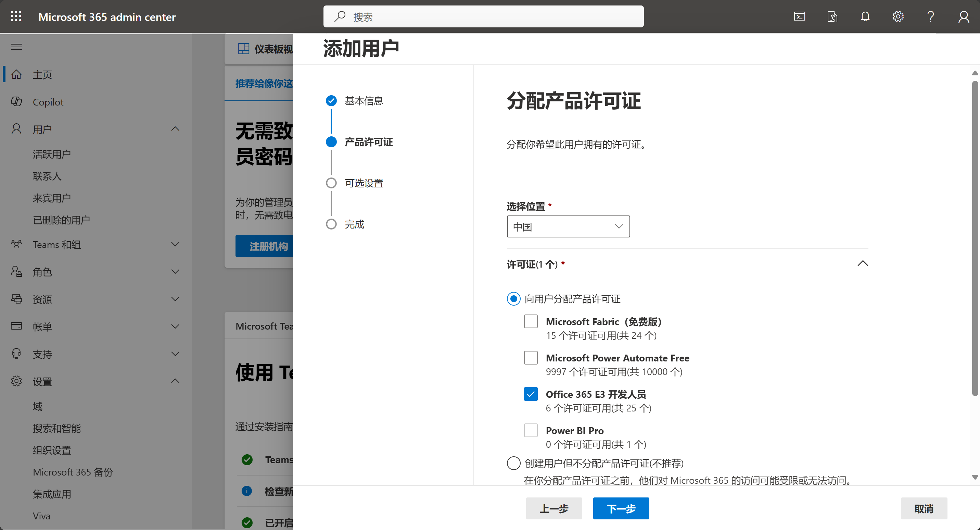Viewport: 980px width, 530px height.
Task: Click the green check beside Teams row
Action: coord(247,459)
